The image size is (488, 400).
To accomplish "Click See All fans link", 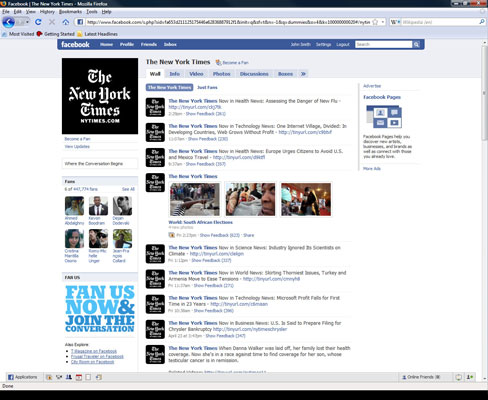I will pos(128,189).
